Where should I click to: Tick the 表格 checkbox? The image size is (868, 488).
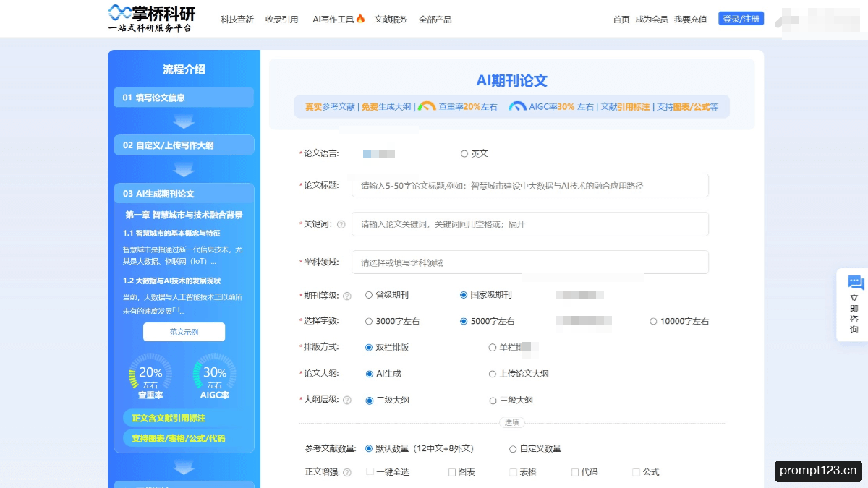[514, 472]
